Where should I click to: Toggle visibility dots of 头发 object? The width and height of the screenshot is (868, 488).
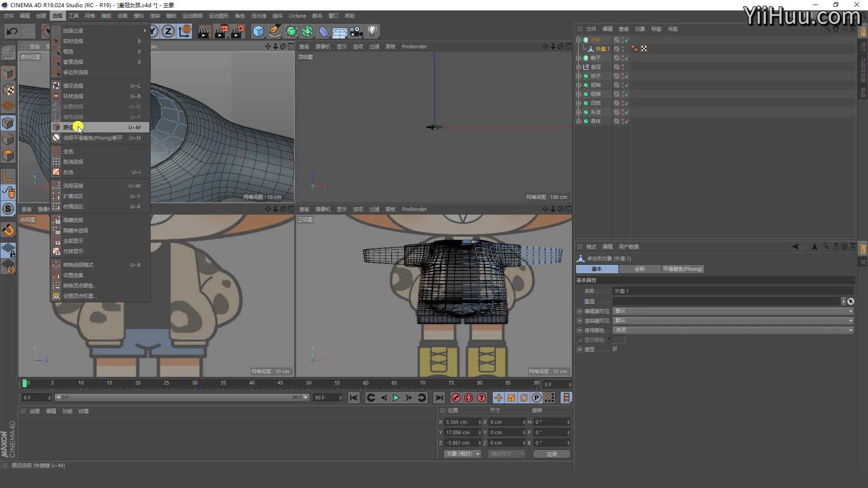(623, 112)
